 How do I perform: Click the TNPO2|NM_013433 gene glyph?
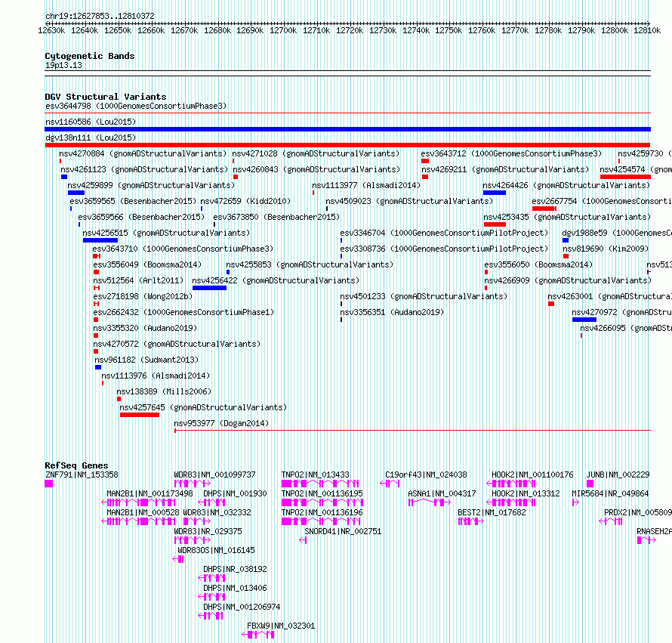[320, 484]
